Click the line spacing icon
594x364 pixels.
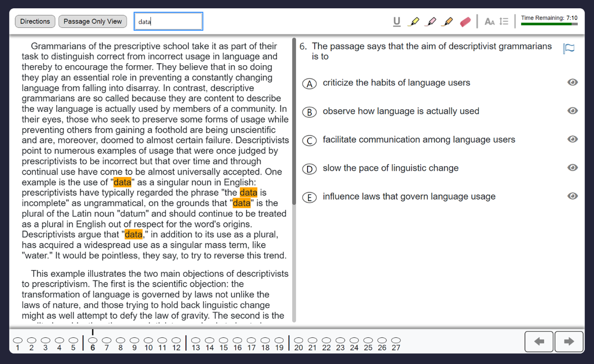click(503, 21)
